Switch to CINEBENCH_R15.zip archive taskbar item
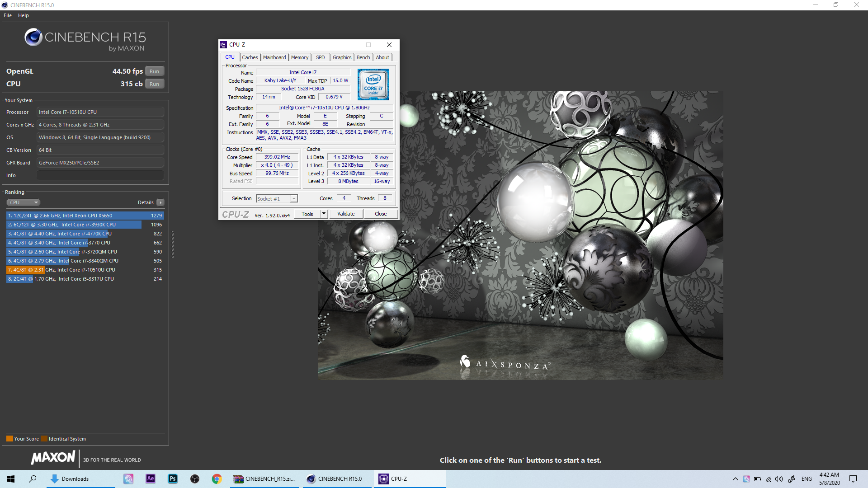 click(x=264, y=479)
